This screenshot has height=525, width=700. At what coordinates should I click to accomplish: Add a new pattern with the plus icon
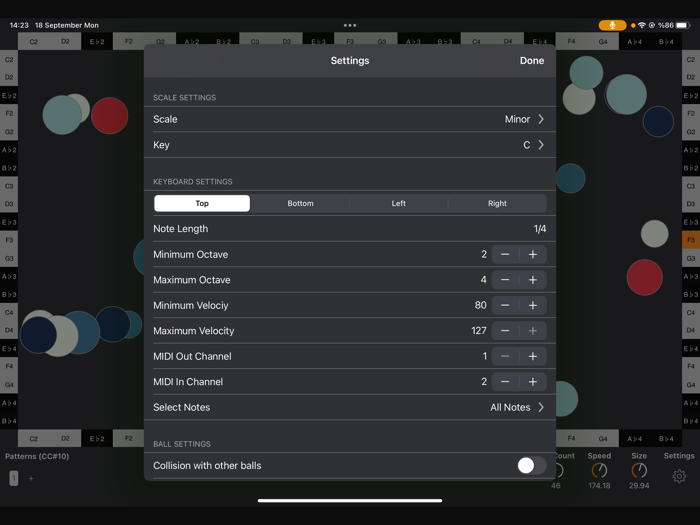click(x=31, y=479)
